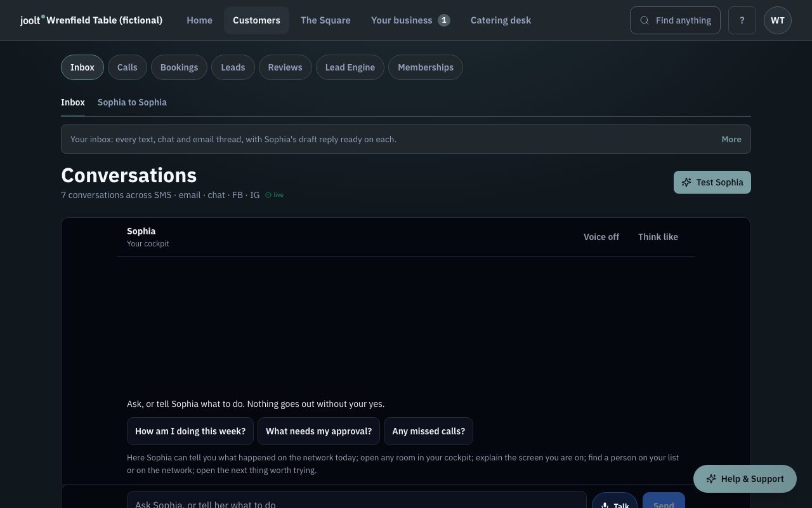This screenshot has height=508, width=812.
Task: Toggle Voice off in Sophia cockpit
Action: tap(601, 237)
